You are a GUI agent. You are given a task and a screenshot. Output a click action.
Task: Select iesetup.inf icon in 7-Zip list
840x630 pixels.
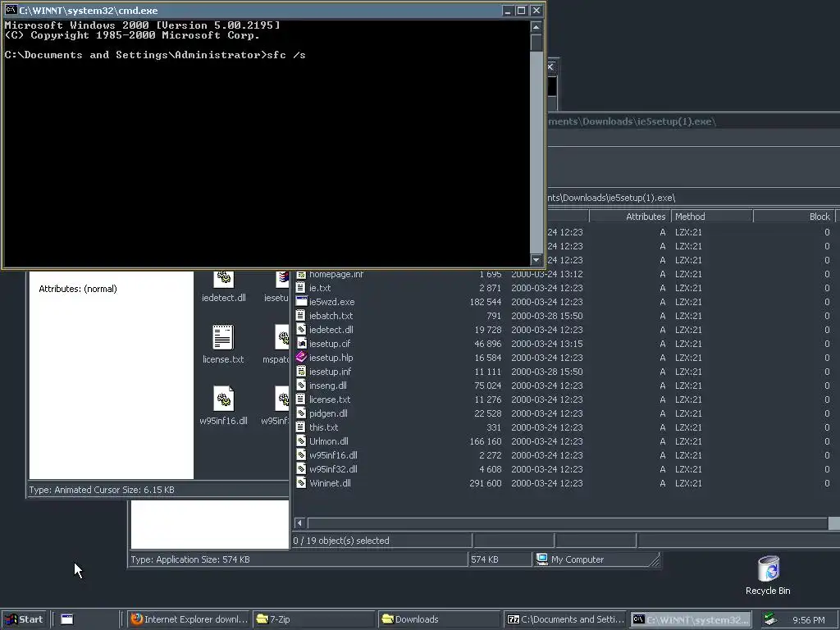[x=301, y=372]
